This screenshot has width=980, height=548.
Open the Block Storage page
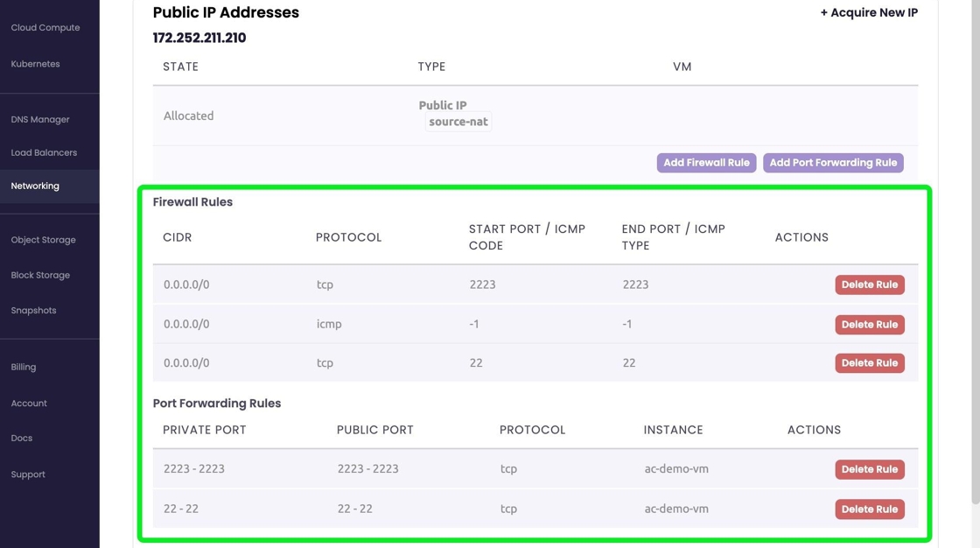(40, 275)
